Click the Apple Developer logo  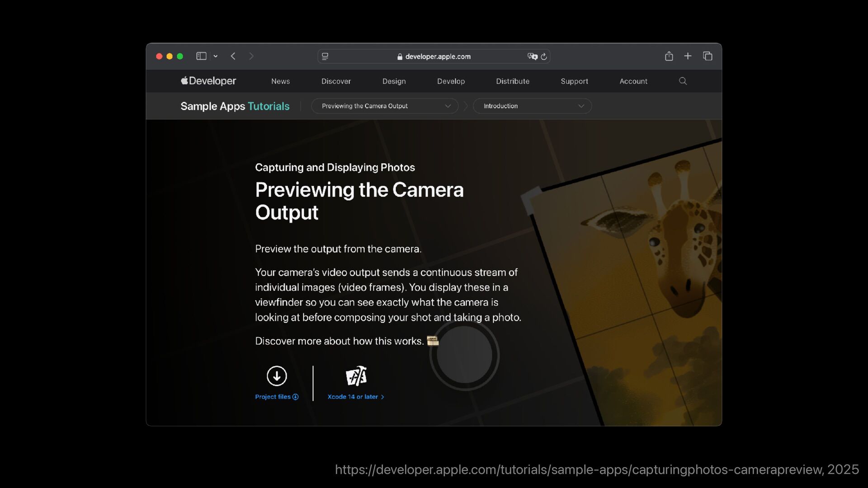(x=208, y=81)
